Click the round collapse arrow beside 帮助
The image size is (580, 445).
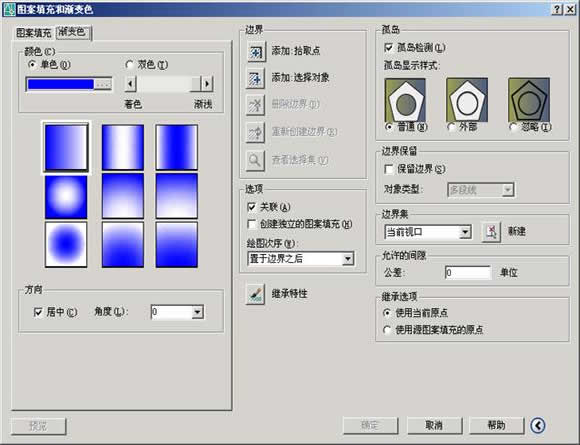[537, 425]
